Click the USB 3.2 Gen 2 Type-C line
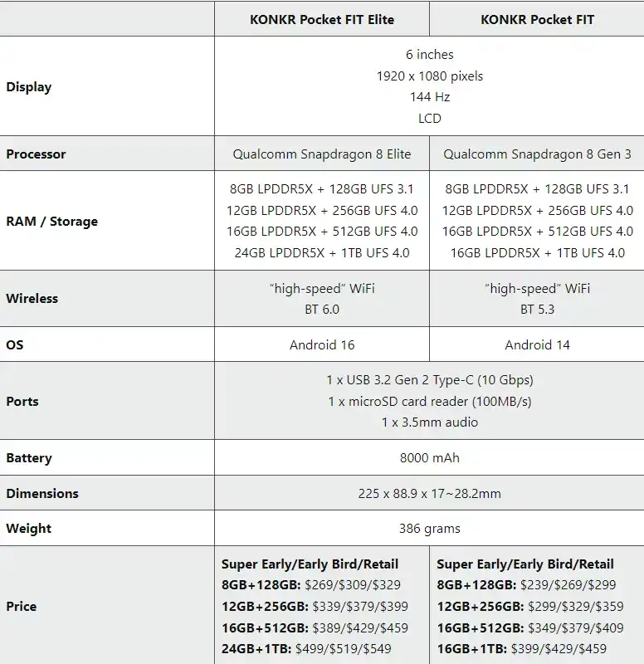This screenshot has width=644, height=664. pyautogui.click(x=429, y=379)
